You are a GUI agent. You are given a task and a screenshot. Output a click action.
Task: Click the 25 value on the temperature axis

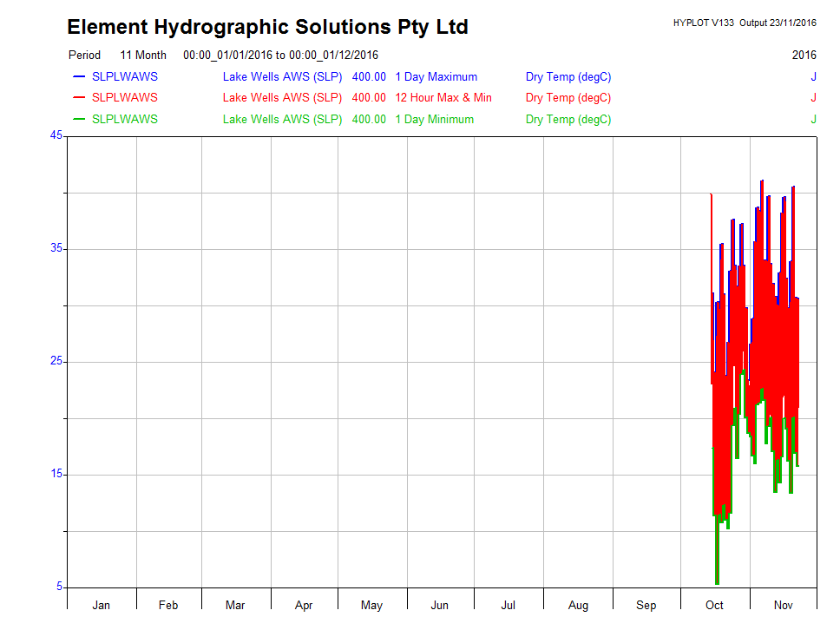[56, 361]
